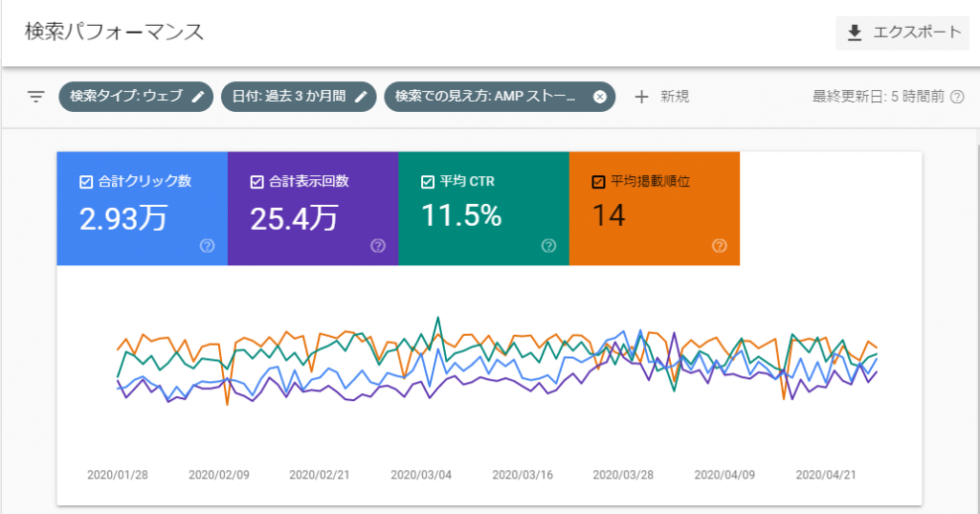Click the 最終更新日: 5 時間前 text
Screen dimensions: 980x514
[x=879, y=97]
